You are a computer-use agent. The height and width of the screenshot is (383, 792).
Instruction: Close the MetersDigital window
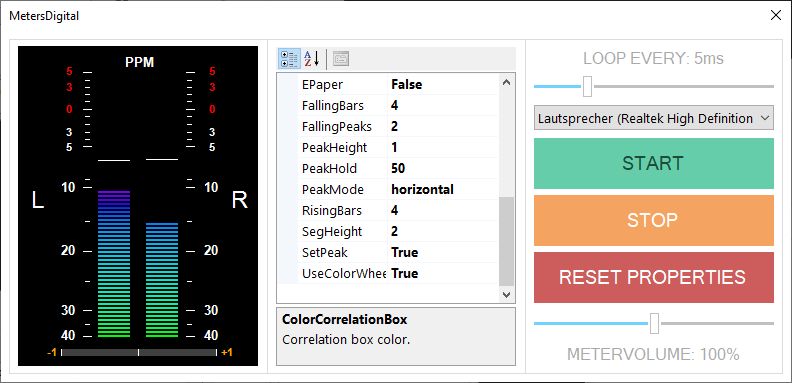click(x=775, y=15)
